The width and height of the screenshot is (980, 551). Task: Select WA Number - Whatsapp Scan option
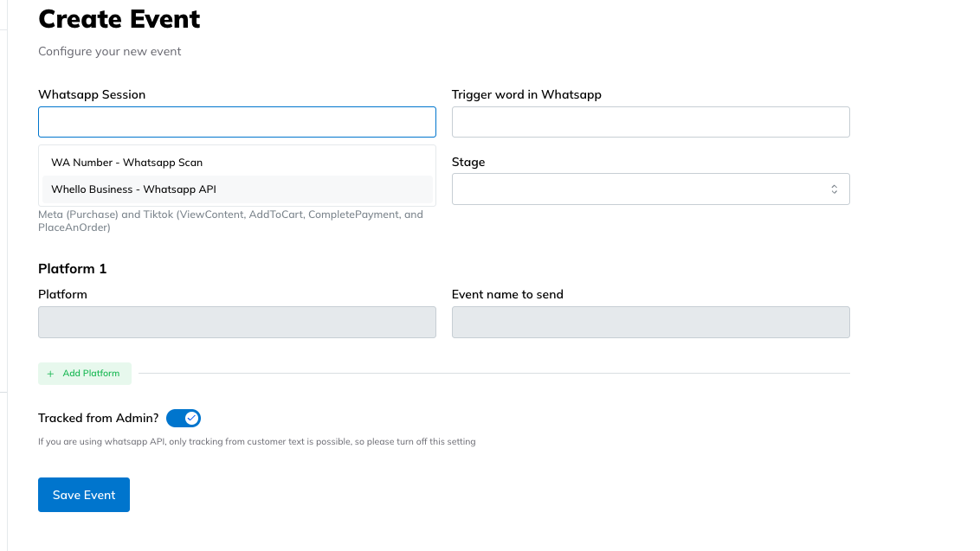tap(126, 163)
